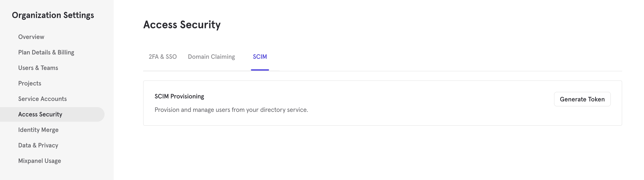The height and width of the screenshot is (180, 644).
Task: View the Mixpanel Usage page
Action: (x=40, y=161)
